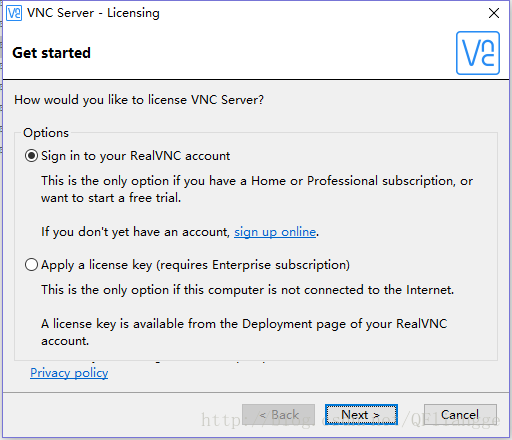Select the Sign in to RealVNC account radio button

point(31,156)
